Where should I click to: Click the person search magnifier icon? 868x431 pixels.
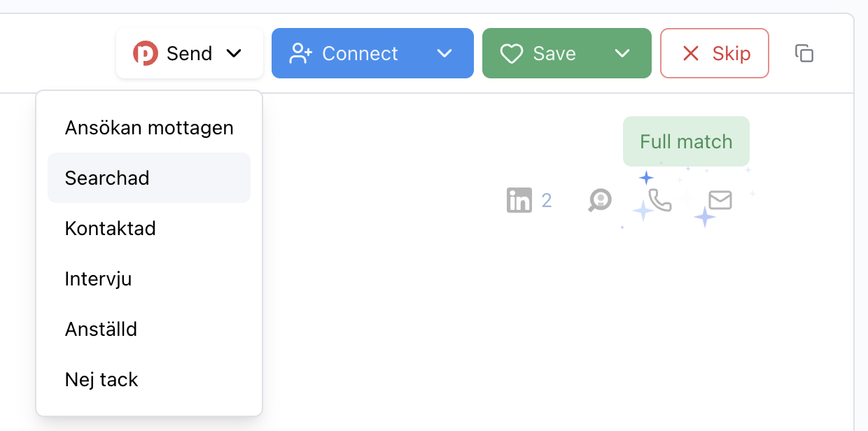[x=600, y=201]
